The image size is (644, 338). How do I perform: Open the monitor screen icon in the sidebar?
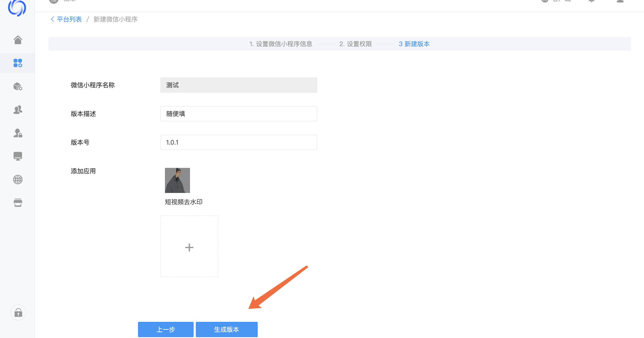[18, 156]
